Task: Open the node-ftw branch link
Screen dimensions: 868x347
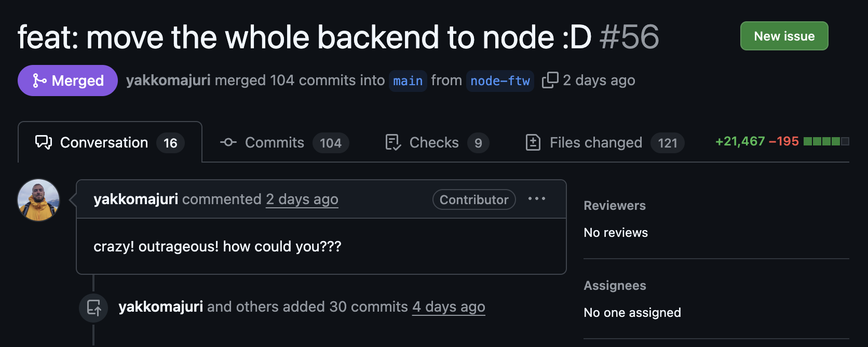Action: pyautogui.click(x=500, y=81)
